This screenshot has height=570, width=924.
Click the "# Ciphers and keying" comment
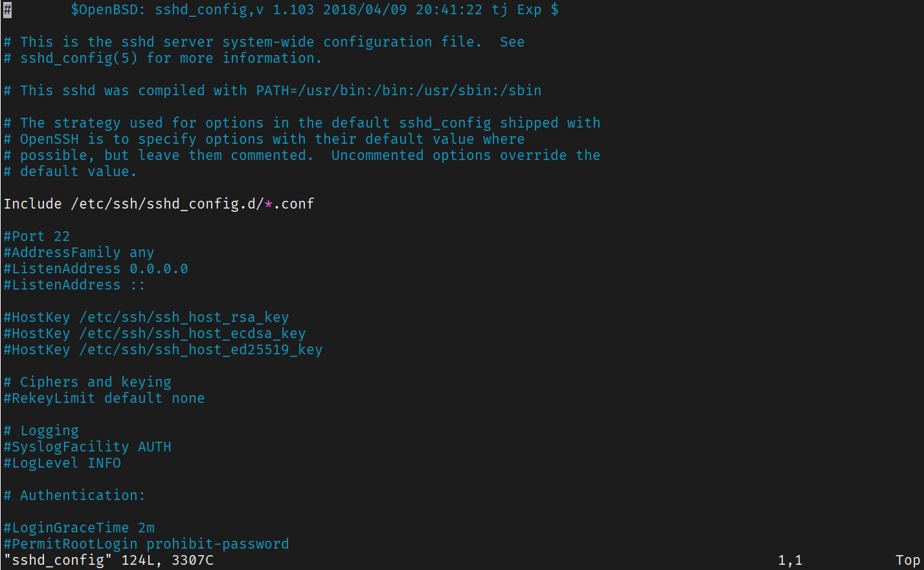click(x=87, y=382)
